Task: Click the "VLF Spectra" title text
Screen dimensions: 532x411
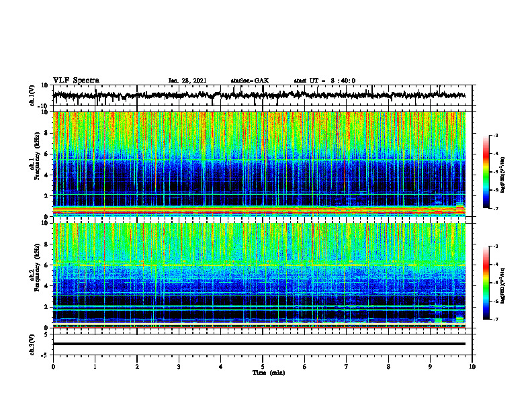Action: click(77, 81)
